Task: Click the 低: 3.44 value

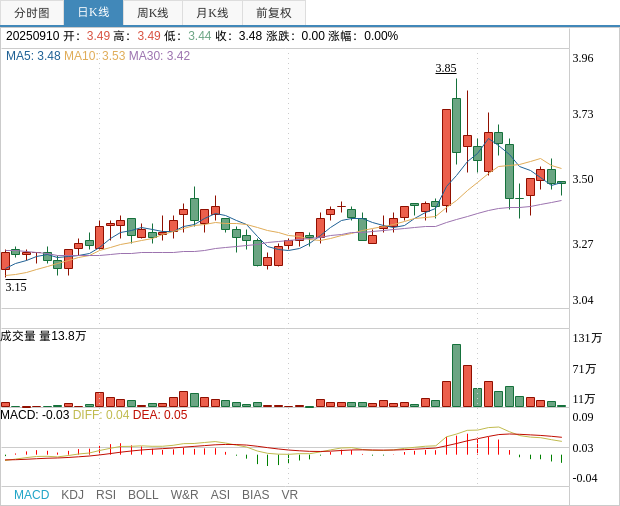Action: coord(188,36)
